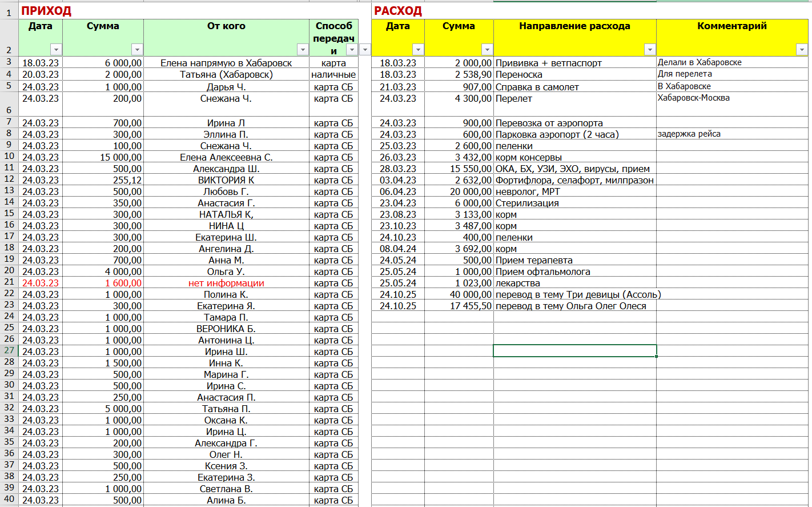Click the comment 'задержка рейса'
Image resolution: width=812 pixels, height=507 pixels.
(x=732, y=134)
